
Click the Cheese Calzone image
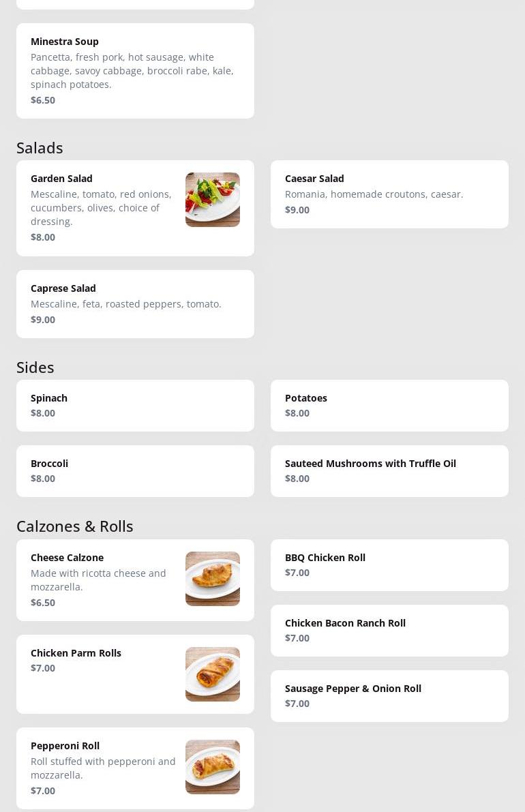click(212, 579)
